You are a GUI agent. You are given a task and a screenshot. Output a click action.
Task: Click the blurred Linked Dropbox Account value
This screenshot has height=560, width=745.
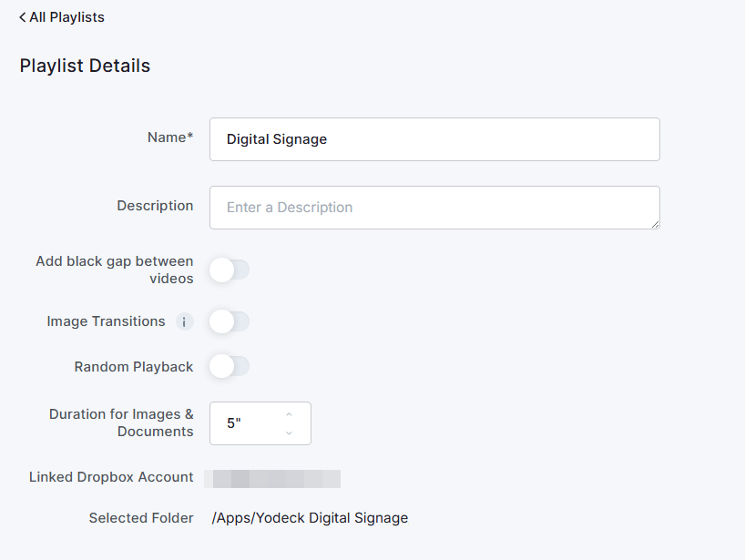tap(272, 478)
